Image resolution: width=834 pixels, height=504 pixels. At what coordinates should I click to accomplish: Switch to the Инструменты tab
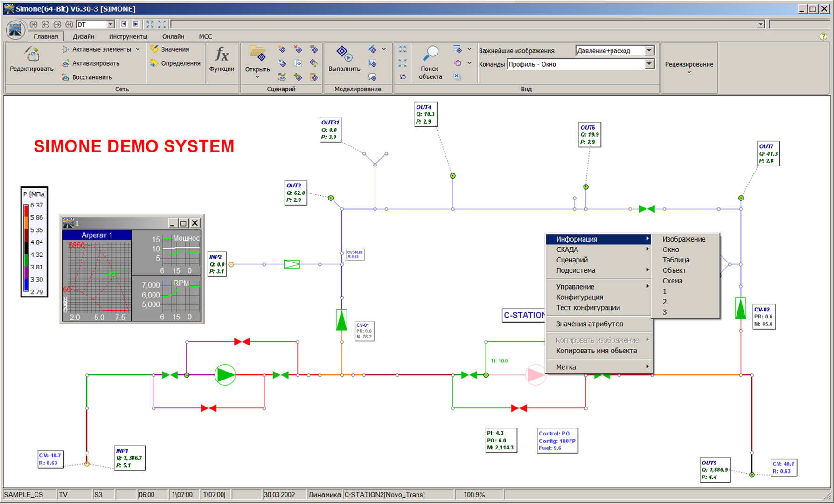128,36
